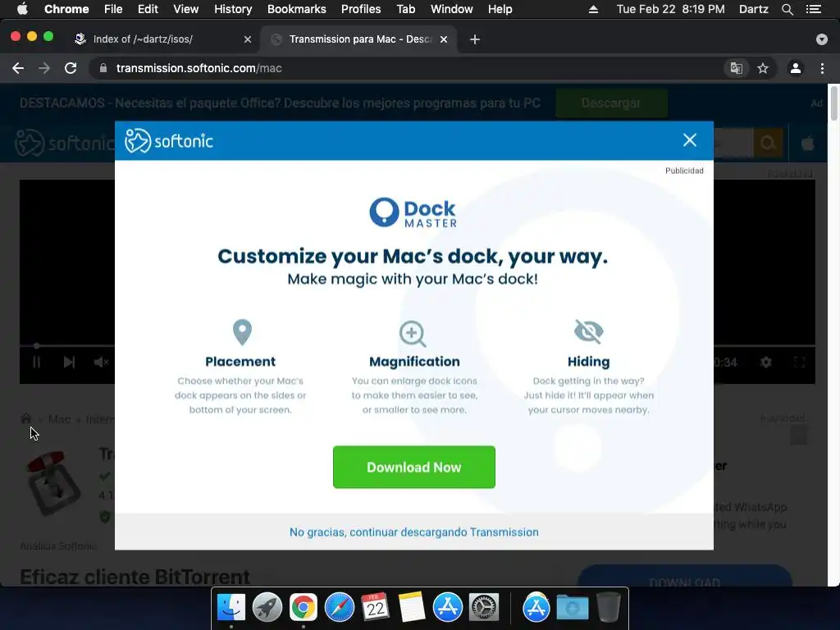840x630 pixels.
Task: Open the Downloads folder in dock
Action: 572,608
